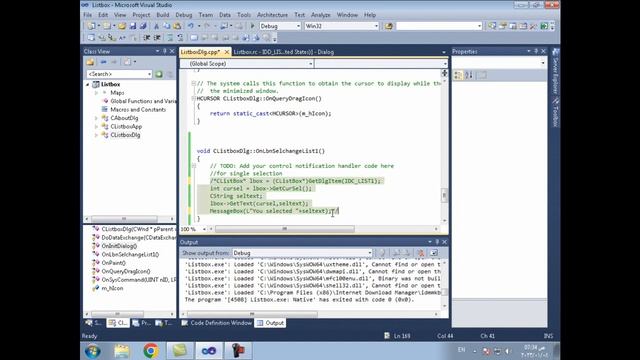The height and width of the screenshot is (360, 640).
Task: Expand the CAboutDlg class node
Action: tap(96, 118)
